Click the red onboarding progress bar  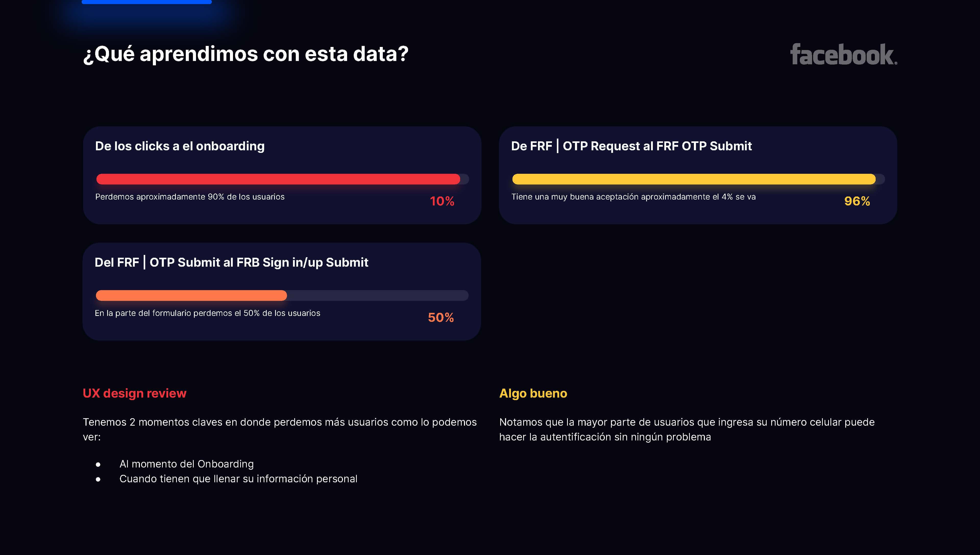click(x=278, y=179)
